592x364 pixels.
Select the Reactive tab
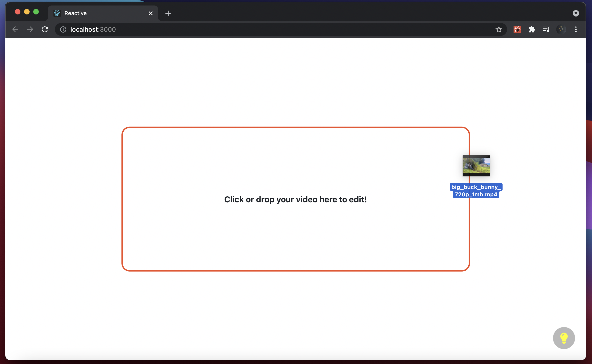click(x=96, y=13)
